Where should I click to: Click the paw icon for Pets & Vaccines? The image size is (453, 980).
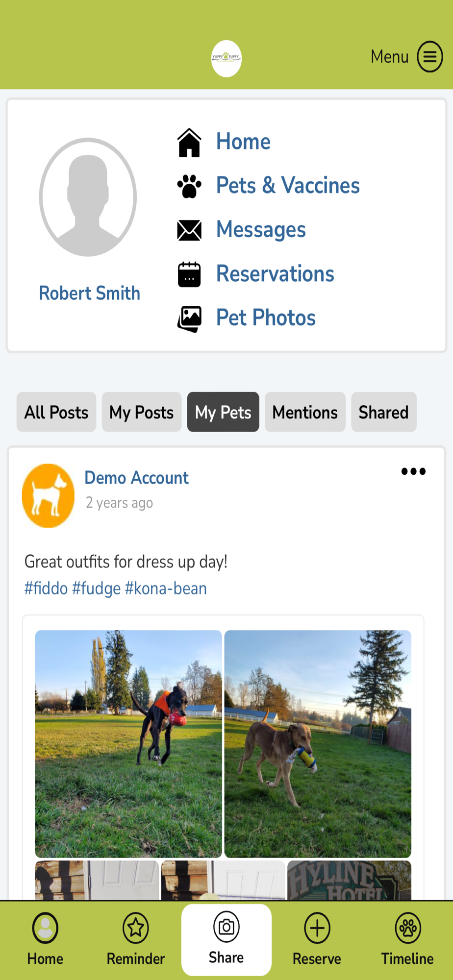(189, 186)
